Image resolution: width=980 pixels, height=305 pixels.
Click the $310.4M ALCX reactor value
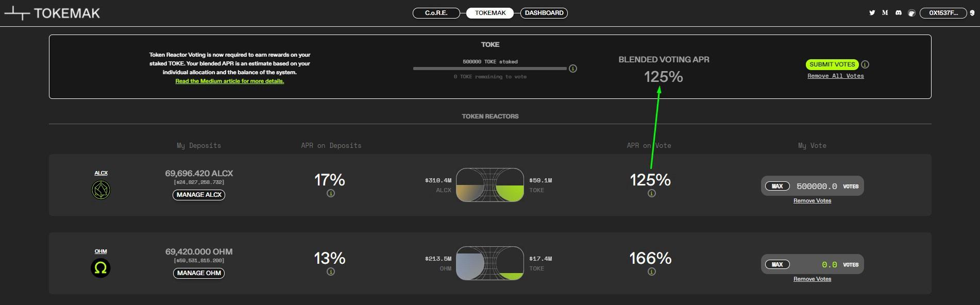click(438, 180)
